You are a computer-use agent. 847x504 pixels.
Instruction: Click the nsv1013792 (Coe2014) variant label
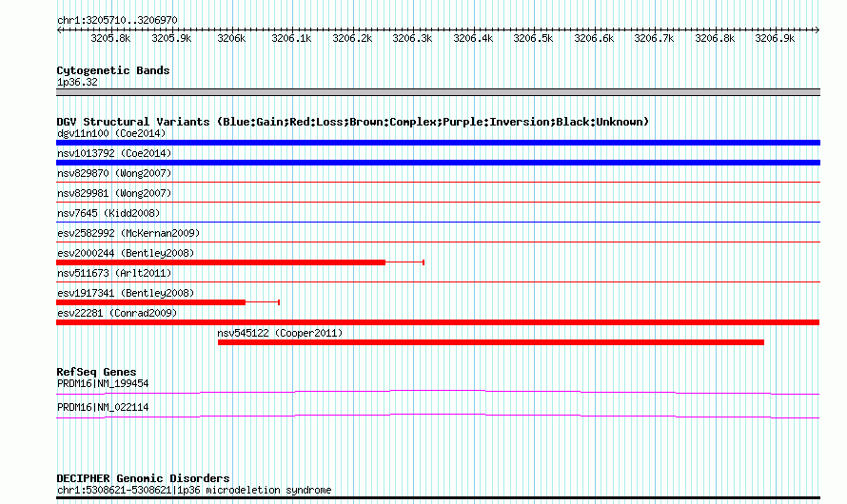114,153
